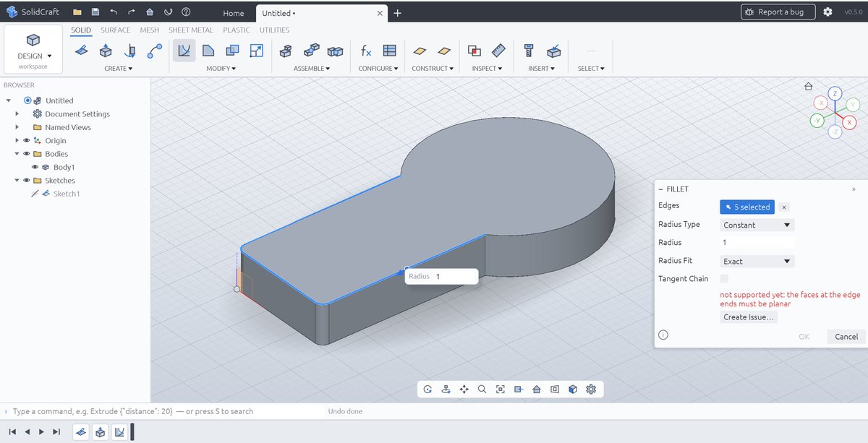Click the Create Sketch icon in toolbar
Screen dimensions: 868x443
pyautogui.click(x=82, y=51)
